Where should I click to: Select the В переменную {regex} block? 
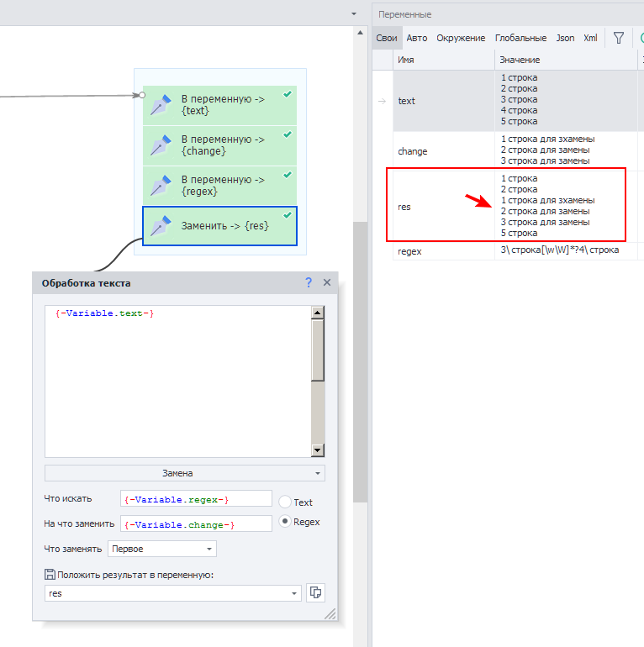point(219,186)
